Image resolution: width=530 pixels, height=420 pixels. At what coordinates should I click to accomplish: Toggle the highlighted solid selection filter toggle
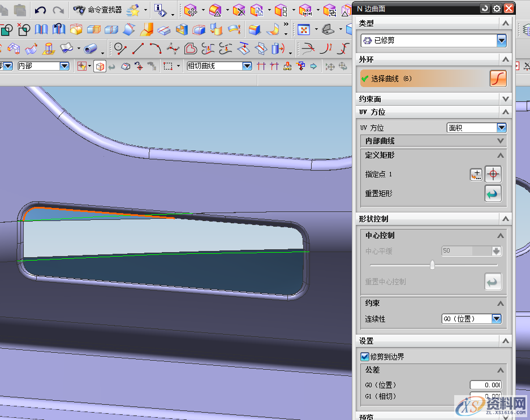101,66
